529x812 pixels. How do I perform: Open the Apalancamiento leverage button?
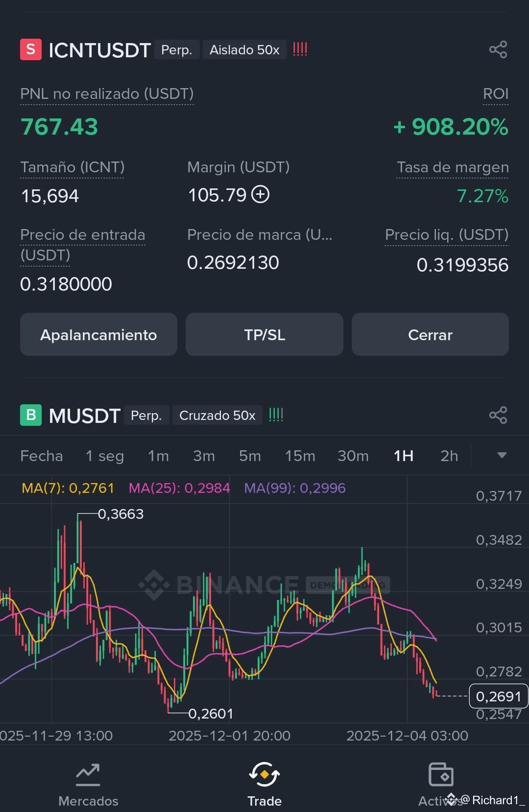[x=98, y=334]
